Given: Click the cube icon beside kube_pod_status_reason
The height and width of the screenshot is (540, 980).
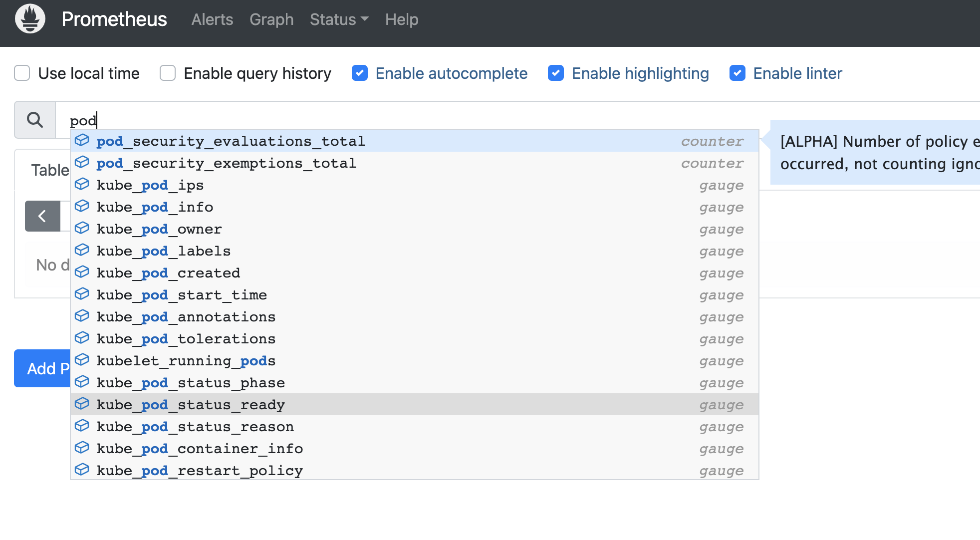Looking at the screenshot, I should point(82,426).
